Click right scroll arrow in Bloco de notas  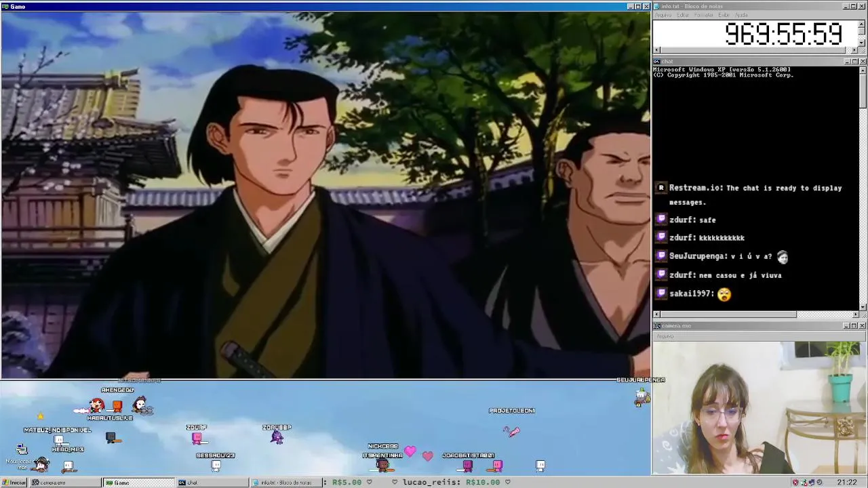(x=854, y=50)
